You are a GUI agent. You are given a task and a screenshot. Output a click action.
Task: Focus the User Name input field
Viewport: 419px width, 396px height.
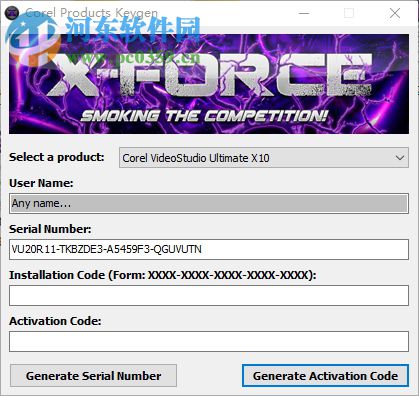pos(209,203)
